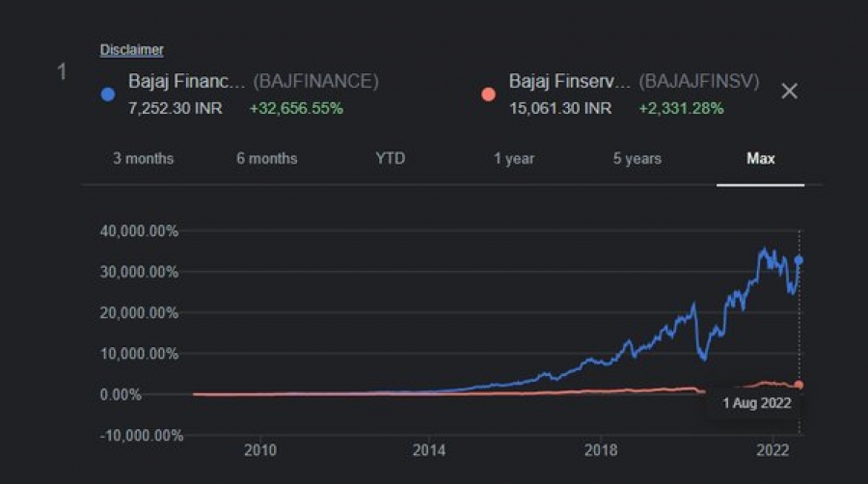Select the 3 months range tab
Viewport: 868px width, 484px height.
pos(144,159)
